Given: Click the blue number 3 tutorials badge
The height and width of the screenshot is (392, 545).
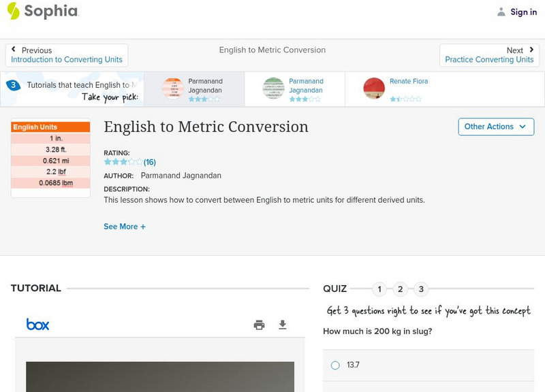Looking at the screenshot, I should point(13,85).
